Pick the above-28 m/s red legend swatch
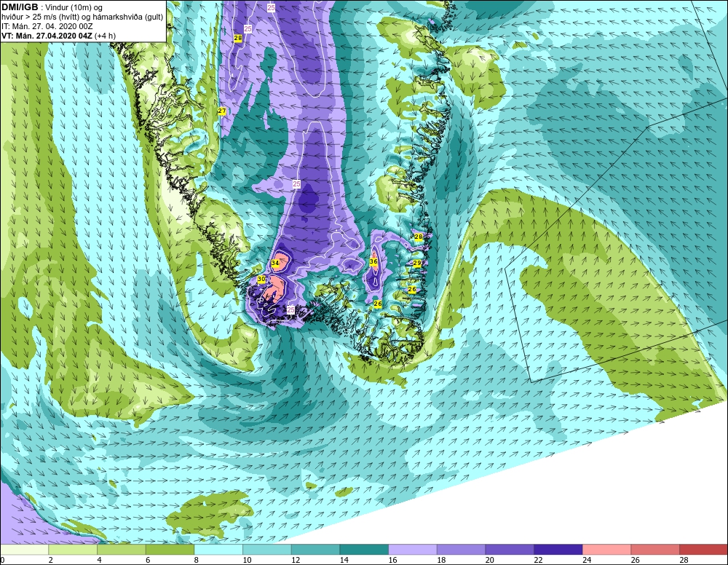The image size is (728, 565). 703,550
